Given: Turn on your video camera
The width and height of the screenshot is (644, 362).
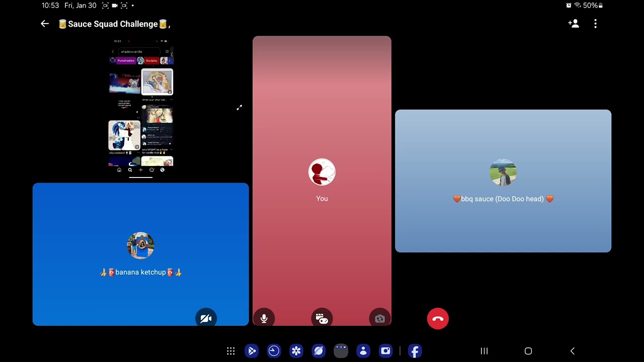Looking at the screenshot, I should [206, 318].
